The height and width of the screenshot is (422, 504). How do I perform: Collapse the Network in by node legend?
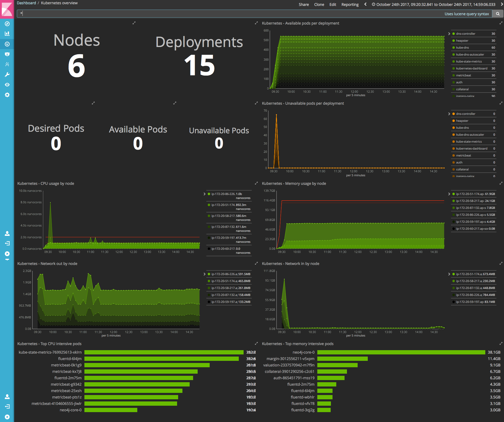tap(449, 274)
